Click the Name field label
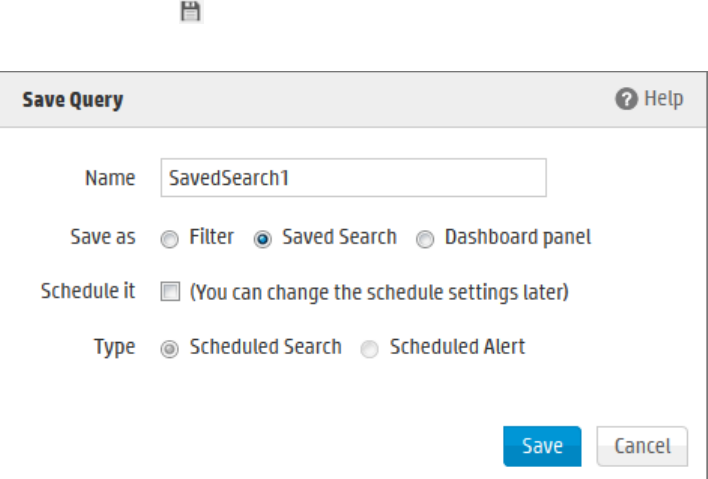Viewport: 708px width, 479px height. [110, 179]
